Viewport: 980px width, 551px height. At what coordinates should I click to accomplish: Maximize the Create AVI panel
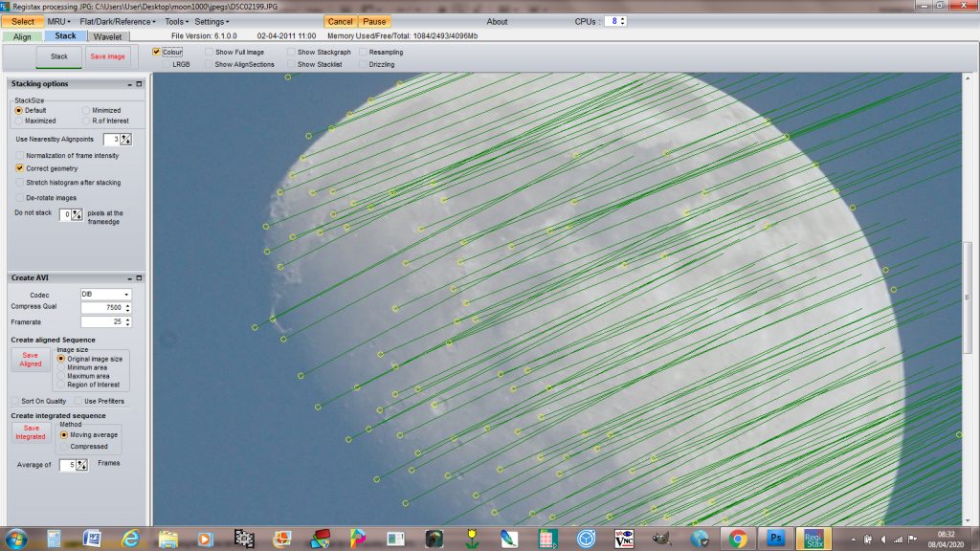(139, 278)
